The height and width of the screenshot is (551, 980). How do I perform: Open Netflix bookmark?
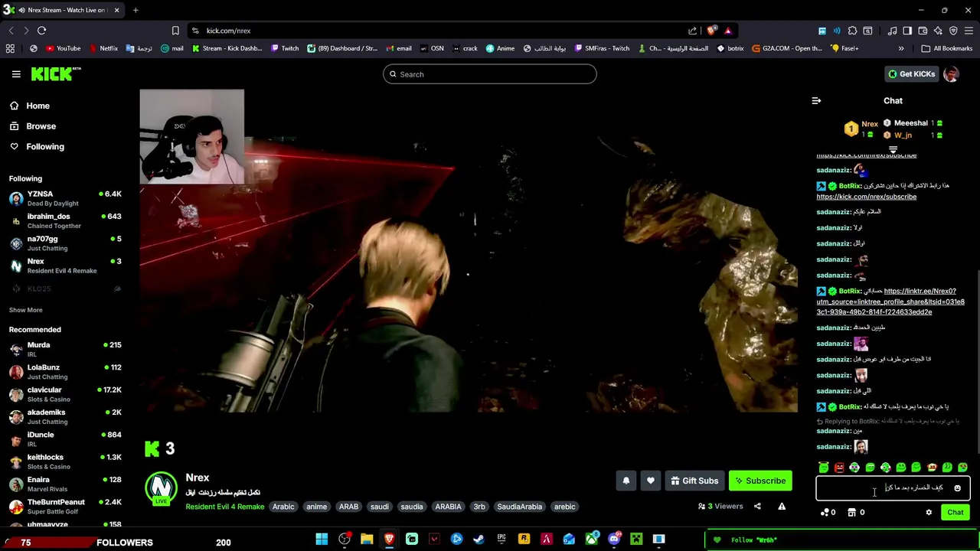(103, 48)
